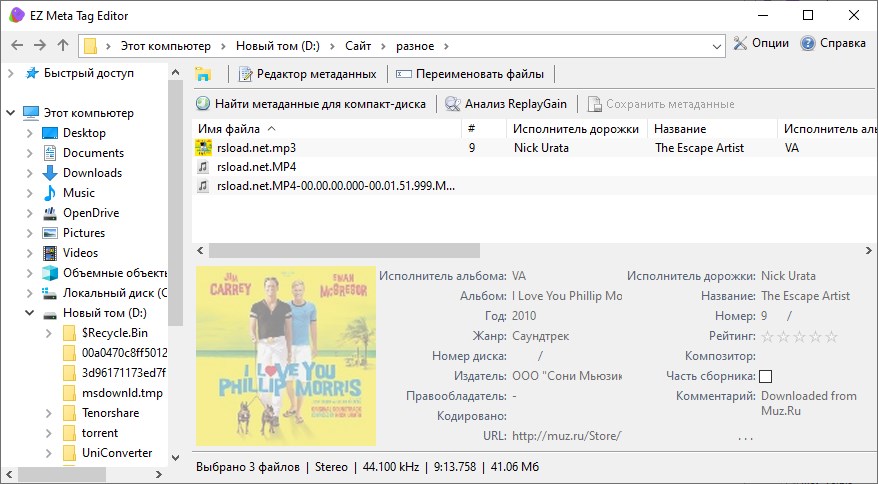Select Pictures icon in tree
Screen dimensions: 878x484
(x=50, y=233)
